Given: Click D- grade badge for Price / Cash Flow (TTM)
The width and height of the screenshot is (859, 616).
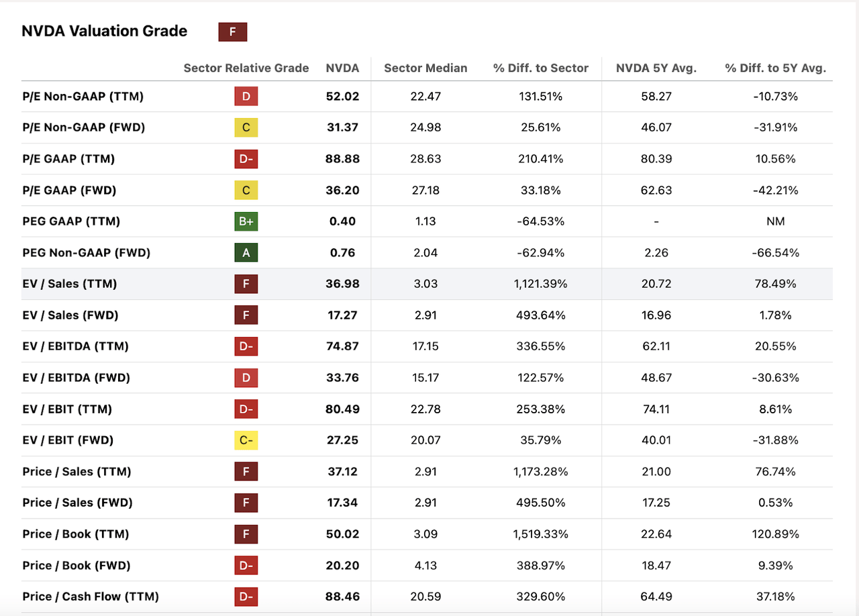Looking at the screenshot, I should pos(246,597).
